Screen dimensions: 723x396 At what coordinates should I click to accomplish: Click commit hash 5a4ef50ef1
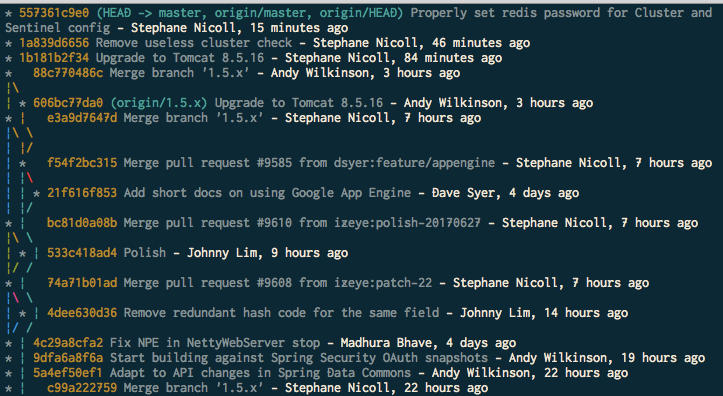[68, 373]
